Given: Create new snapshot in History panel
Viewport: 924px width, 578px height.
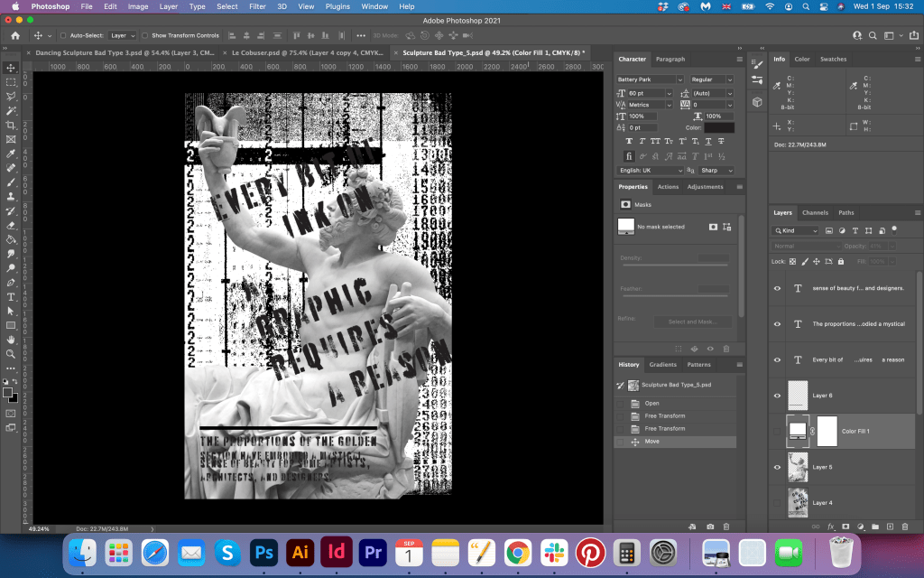Looking at the screenshot, I should click(x=710, y=526).
